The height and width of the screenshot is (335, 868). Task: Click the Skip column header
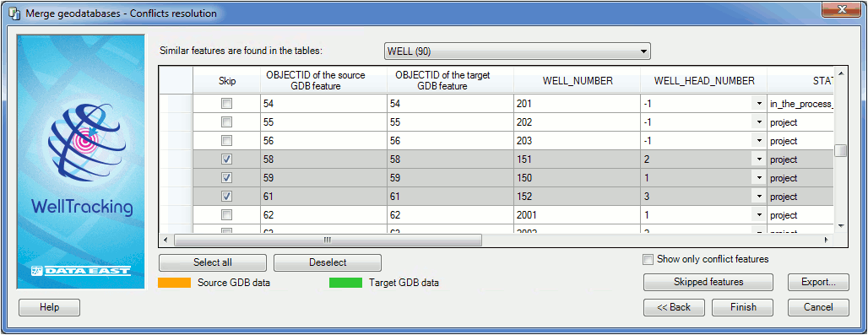pyautogui.click(x=226, y=81)
